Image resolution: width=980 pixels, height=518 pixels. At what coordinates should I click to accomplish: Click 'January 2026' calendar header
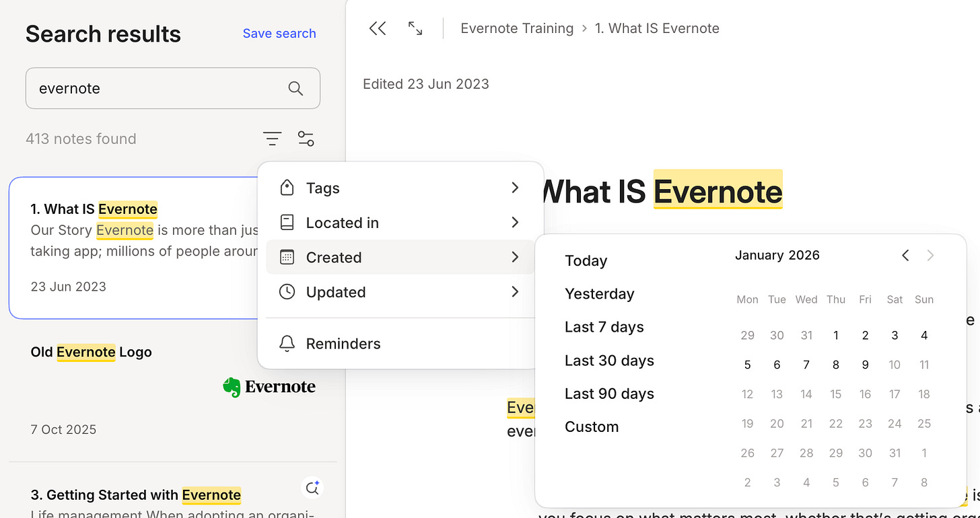(777, 255)
